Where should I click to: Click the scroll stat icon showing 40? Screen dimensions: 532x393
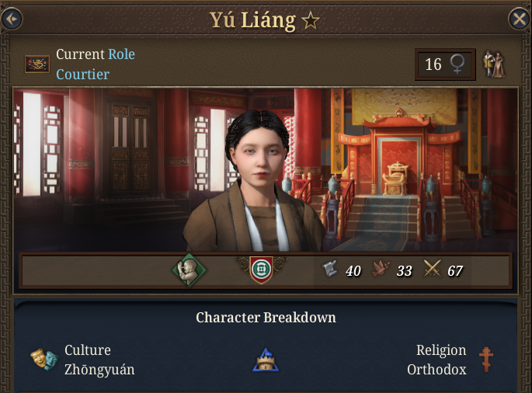329,270
